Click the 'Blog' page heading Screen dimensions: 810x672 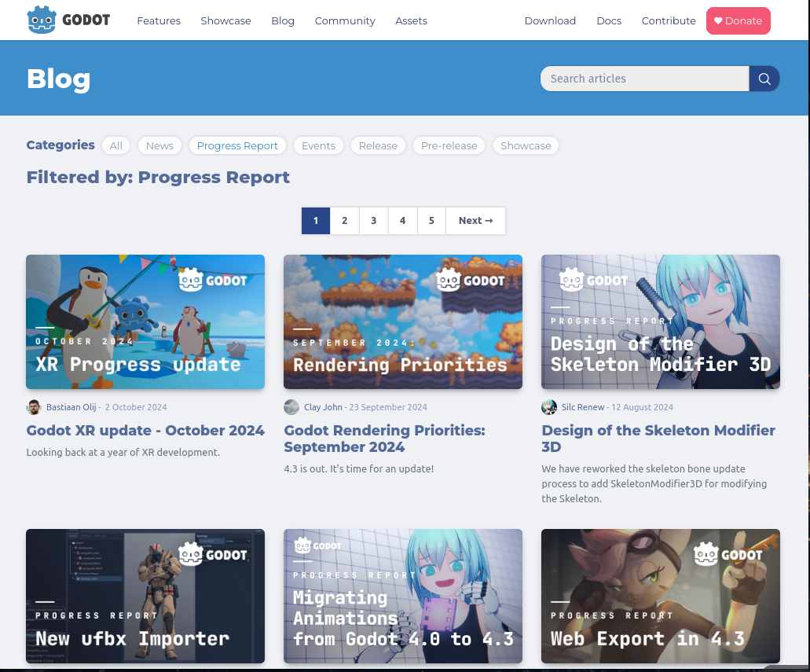click(58, 79)
